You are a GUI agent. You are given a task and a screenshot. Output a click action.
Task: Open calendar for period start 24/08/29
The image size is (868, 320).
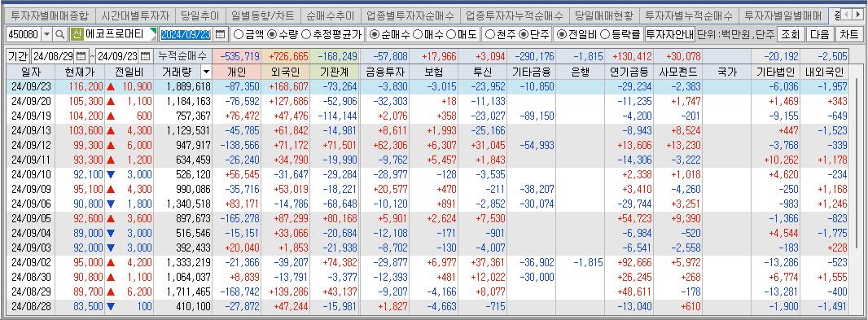82,56
